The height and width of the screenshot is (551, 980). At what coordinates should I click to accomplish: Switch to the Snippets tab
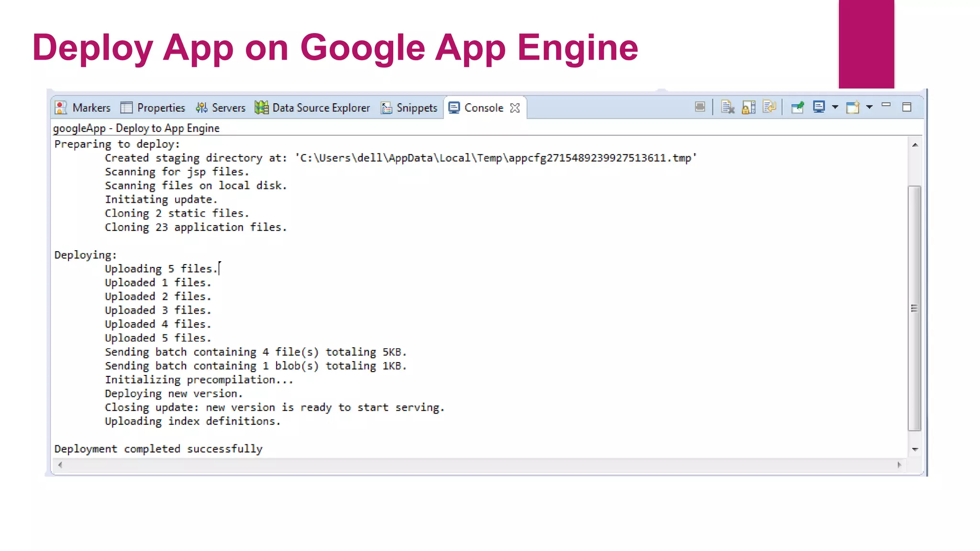pyautogui.click(x=409, y=108)
